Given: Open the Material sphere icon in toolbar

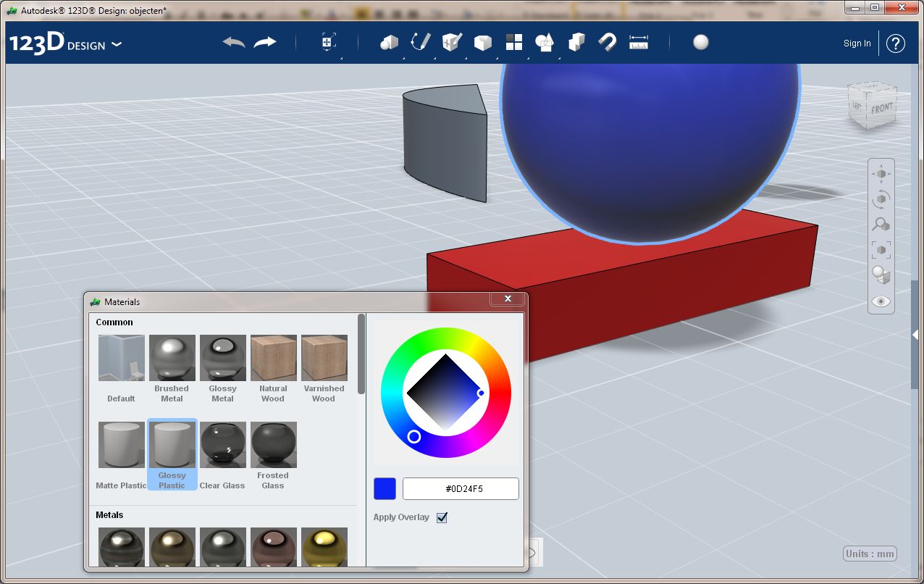Looking at the screenshot, I should (x=700, y=42).
